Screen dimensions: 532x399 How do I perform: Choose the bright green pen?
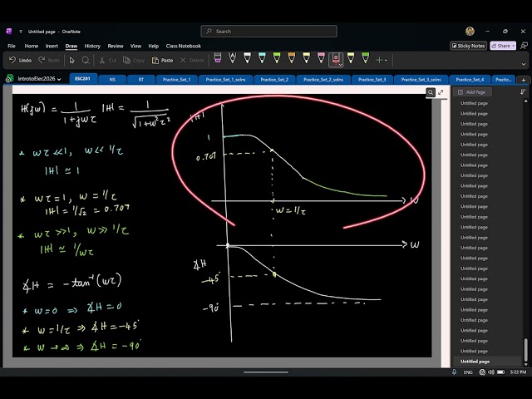(277, 58)
